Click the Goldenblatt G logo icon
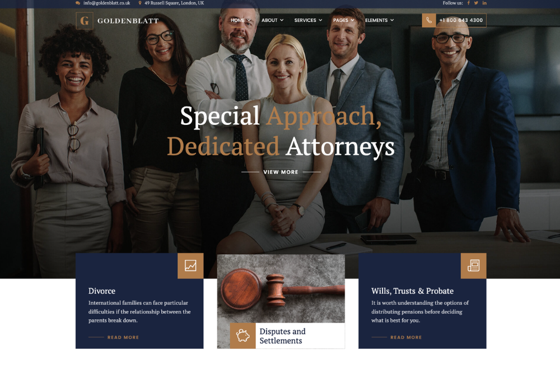 (85, 21)
